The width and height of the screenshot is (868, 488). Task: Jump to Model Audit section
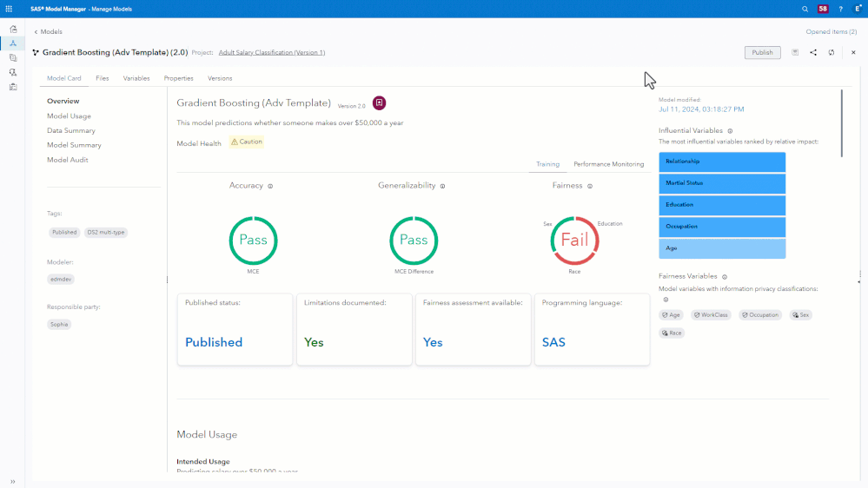click(68, 160)
